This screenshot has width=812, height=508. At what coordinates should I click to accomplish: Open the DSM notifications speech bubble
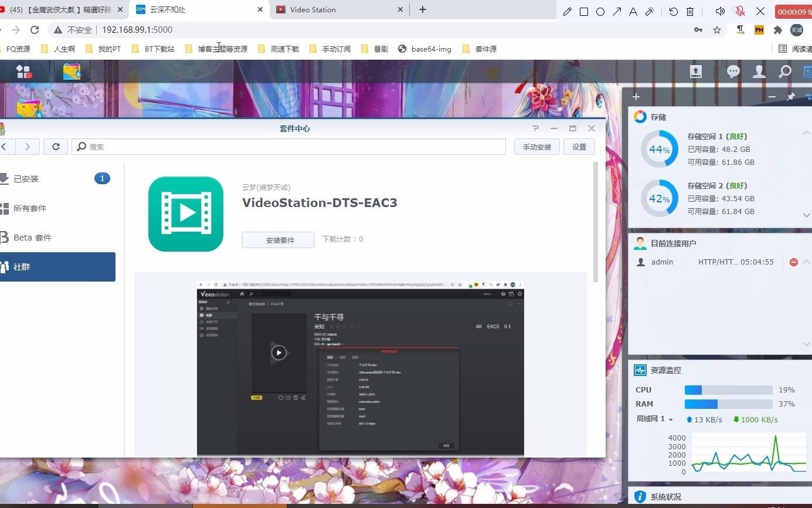click(733, 72)
